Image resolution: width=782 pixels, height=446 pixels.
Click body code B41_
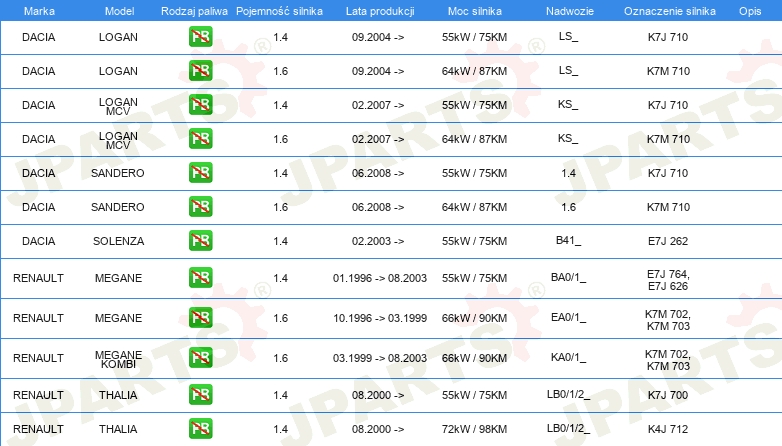[568, 240]
